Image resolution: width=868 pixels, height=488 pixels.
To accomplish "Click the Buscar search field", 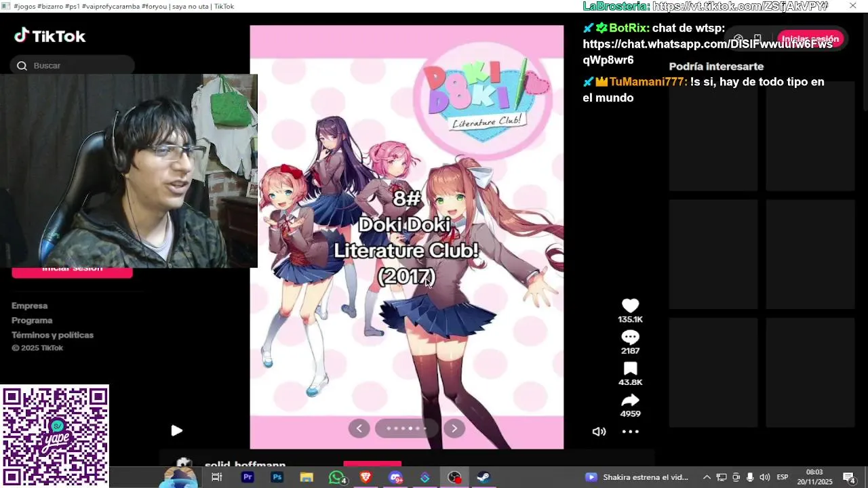I will 73,66.
